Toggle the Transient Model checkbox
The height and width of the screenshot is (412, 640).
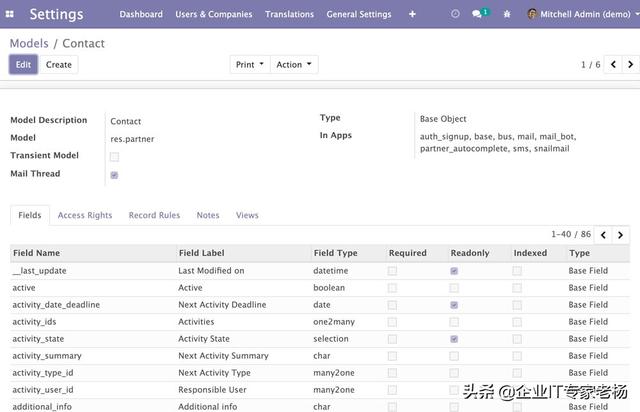(x=115, y=157)
